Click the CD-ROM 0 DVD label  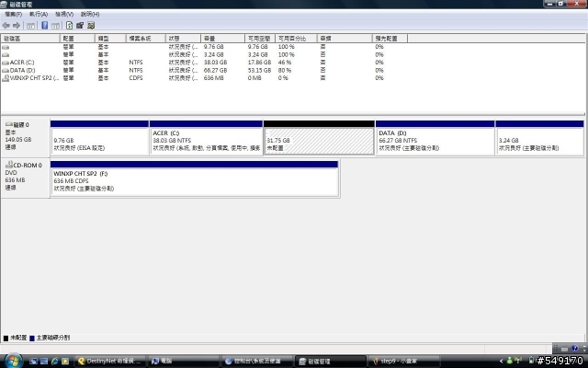(x=25, y=177)
